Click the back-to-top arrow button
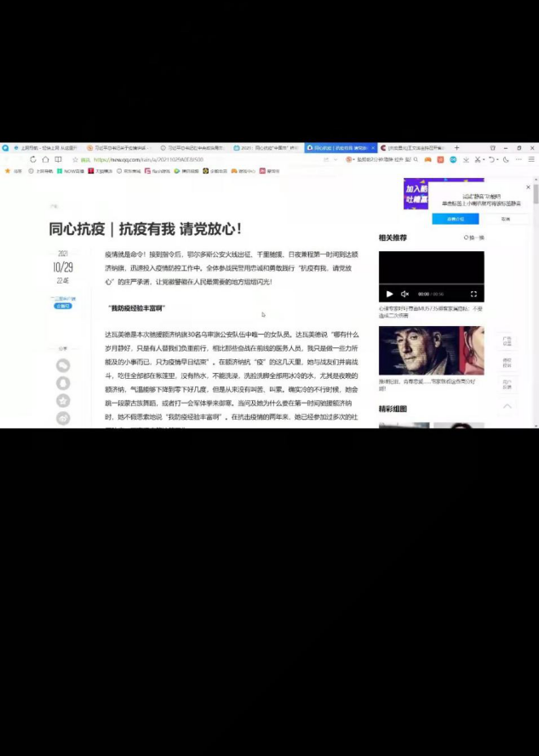Image resolution: width=539 pixels, height=756 pixels. pos(507,407)
